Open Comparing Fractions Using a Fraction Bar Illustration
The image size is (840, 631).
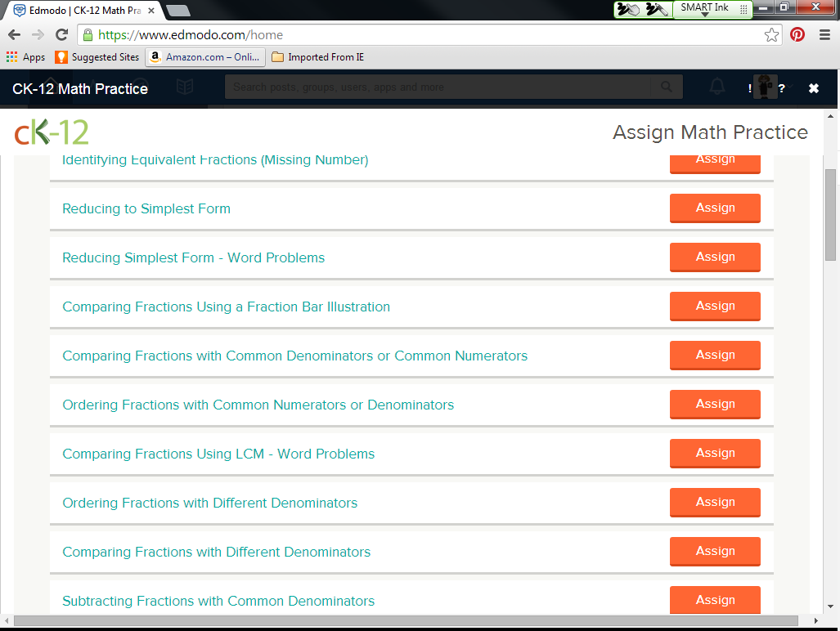coord(226,307)
